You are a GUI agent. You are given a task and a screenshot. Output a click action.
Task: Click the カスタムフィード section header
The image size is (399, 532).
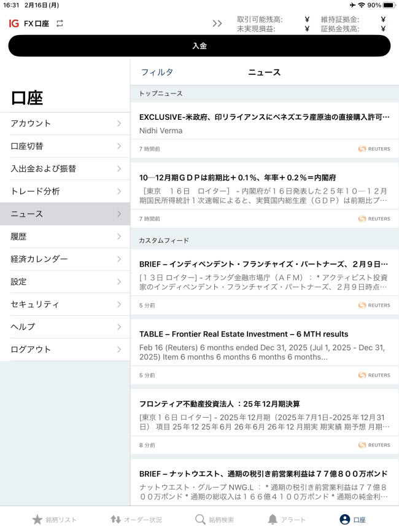164,241
